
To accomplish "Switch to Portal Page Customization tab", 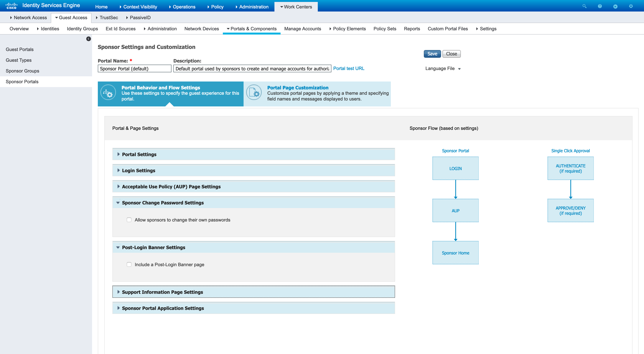I will pyautogui.click(x=317, y=94).
